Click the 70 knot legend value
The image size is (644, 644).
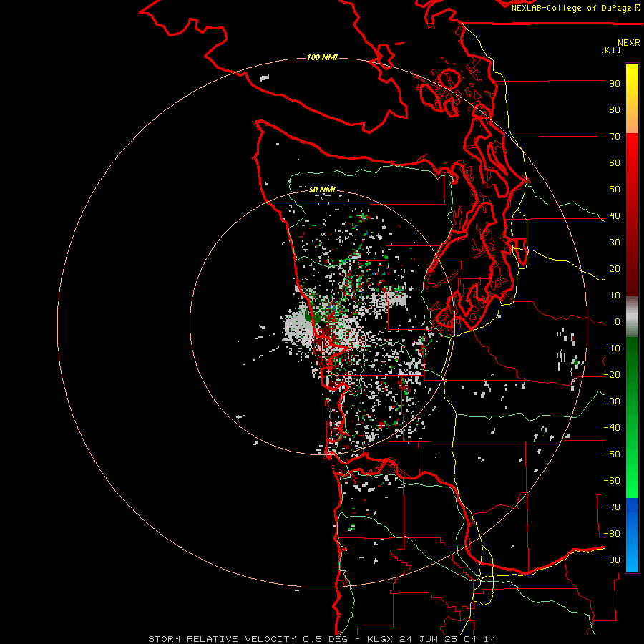coord(615,137)
